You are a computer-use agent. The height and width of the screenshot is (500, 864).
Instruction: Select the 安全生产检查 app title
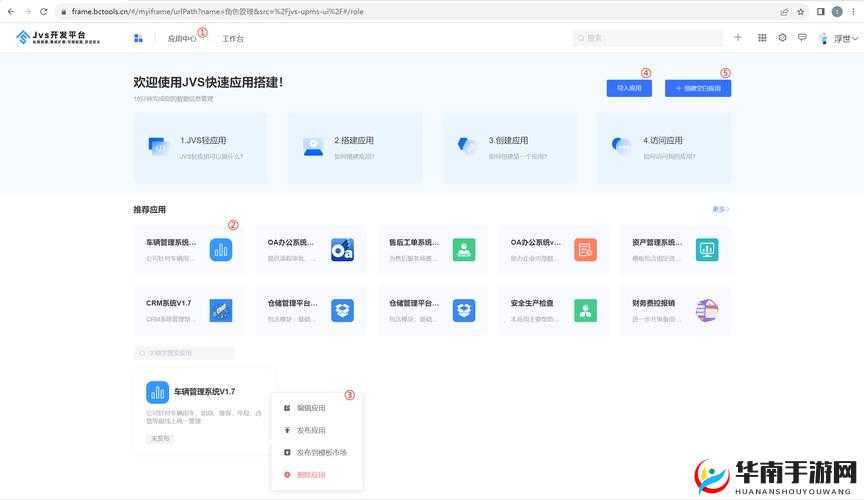532,303
